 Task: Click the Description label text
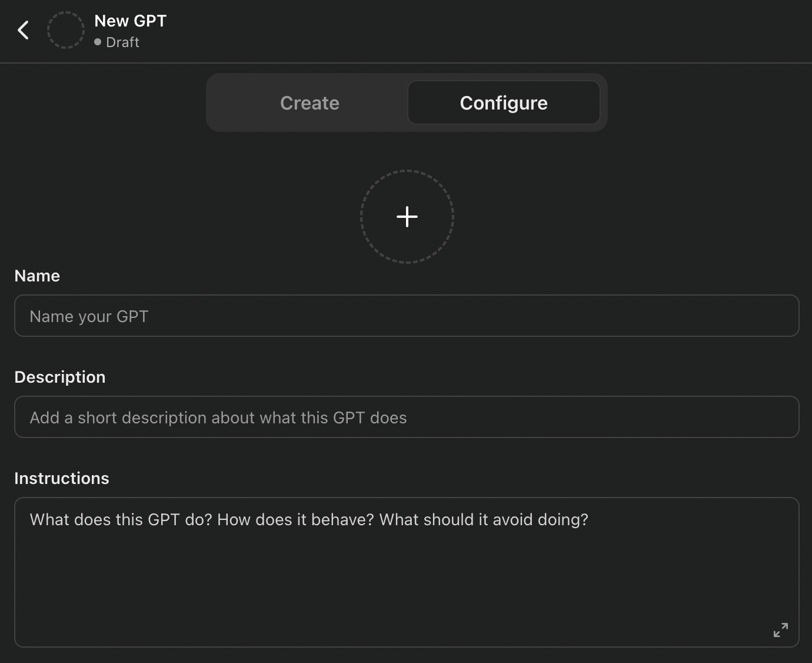click(60, 377)
